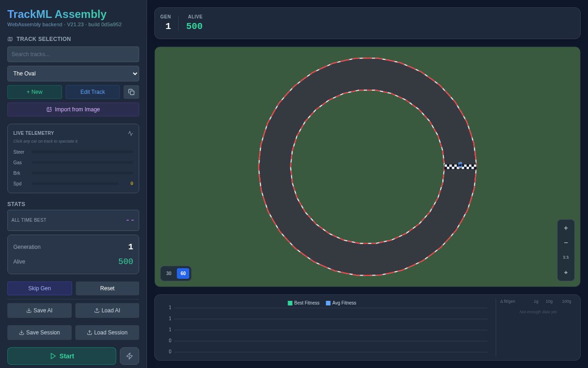Select the 30 FPS option

[169, 274]
